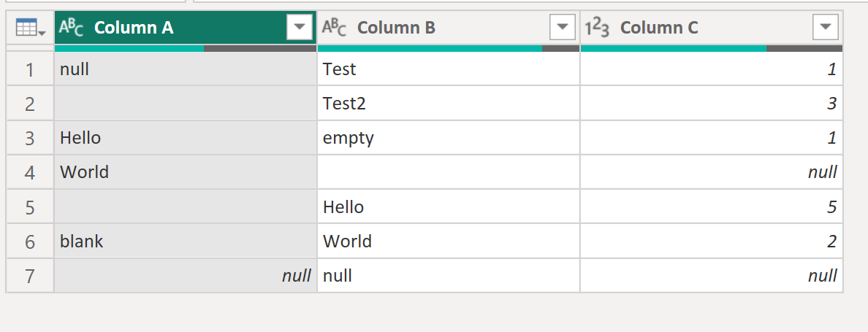
Task: Expand the Column C filter dropdown arrow
Action: (825, 28)
